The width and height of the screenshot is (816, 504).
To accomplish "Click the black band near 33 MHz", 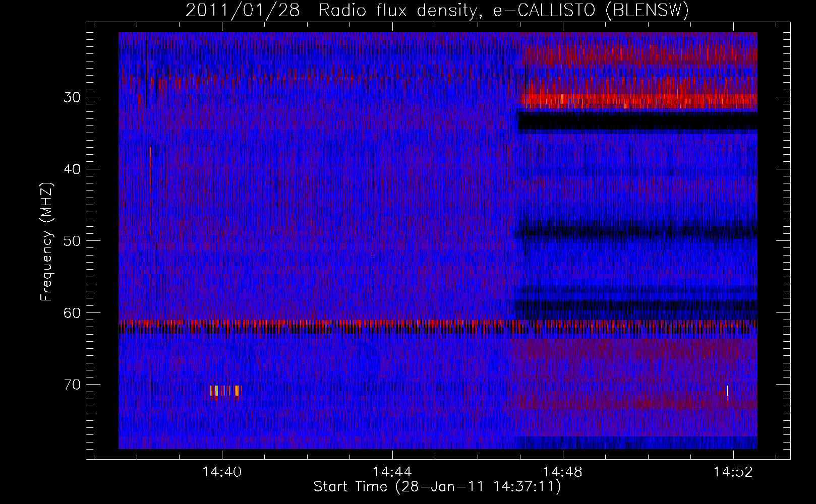I will [638, 121].
